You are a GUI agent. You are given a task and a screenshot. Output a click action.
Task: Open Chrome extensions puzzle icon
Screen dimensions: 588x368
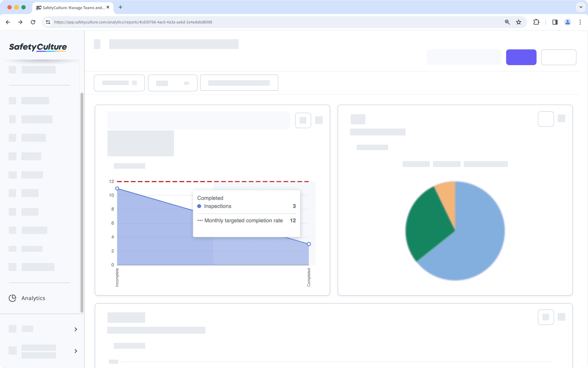[536, 22]
